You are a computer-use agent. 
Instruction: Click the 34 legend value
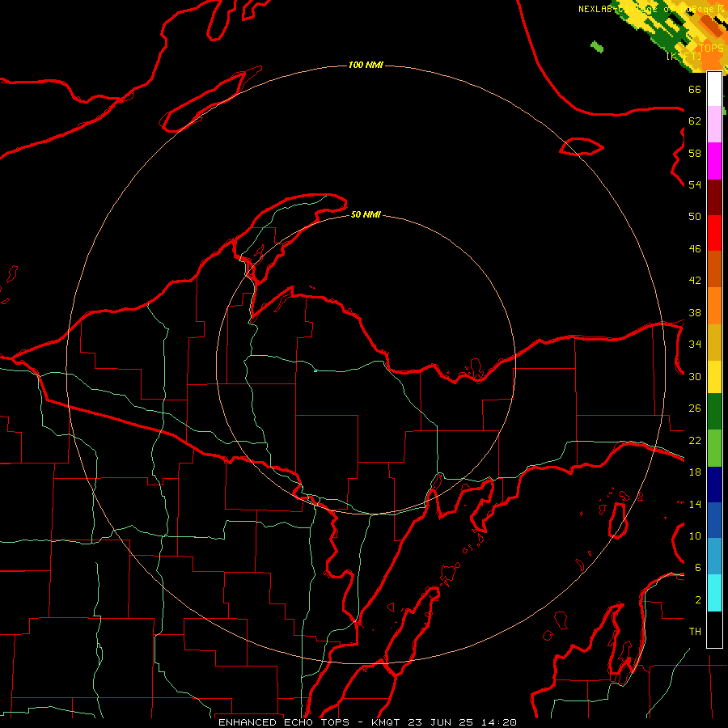tap(695, 345)
